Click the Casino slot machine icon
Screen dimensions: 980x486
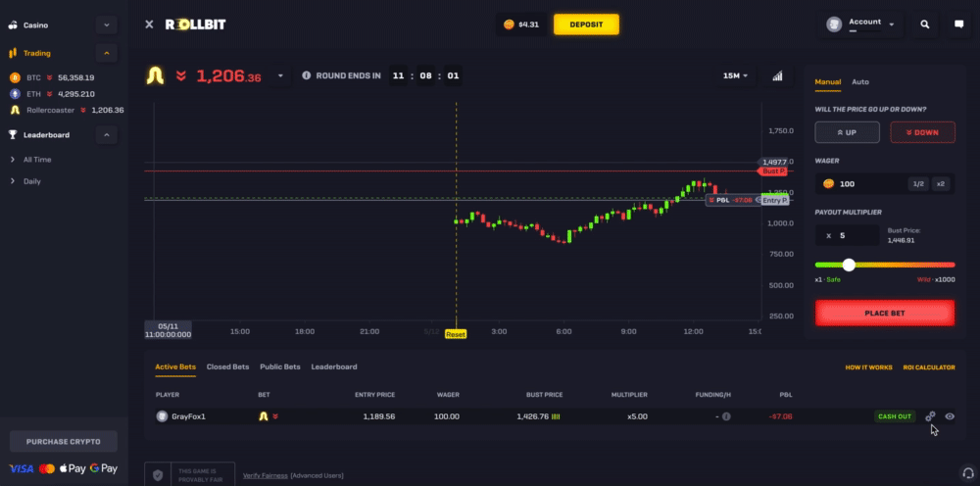[13, 25]
